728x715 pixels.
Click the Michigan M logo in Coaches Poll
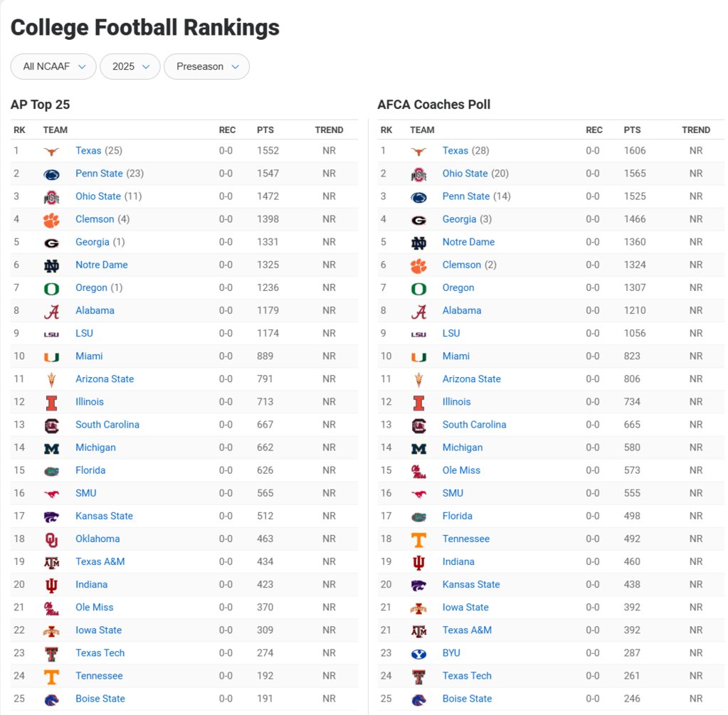[418, 448]
